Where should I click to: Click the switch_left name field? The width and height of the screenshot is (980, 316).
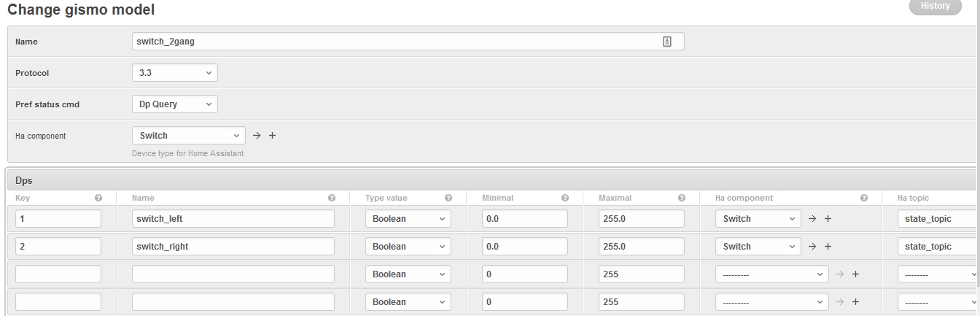coord(233,219)
